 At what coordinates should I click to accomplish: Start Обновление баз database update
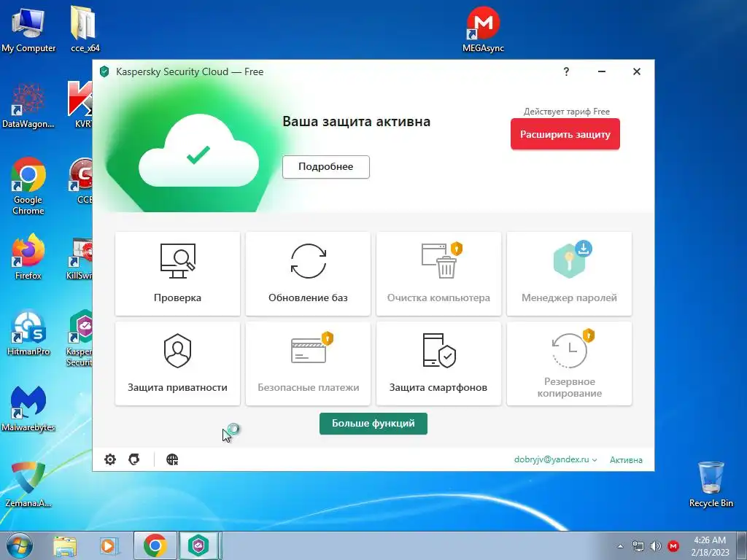coord(308,273)
